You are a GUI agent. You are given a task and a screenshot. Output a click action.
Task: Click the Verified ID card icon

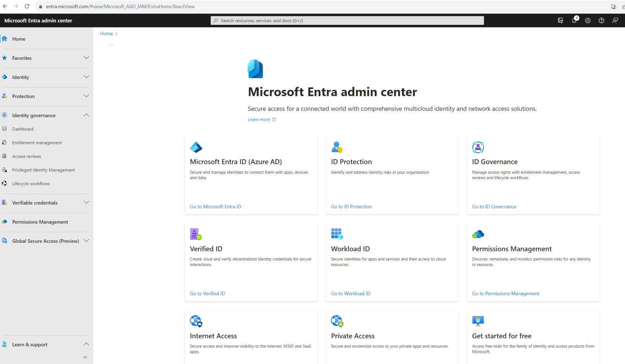(x=195, y=233)
